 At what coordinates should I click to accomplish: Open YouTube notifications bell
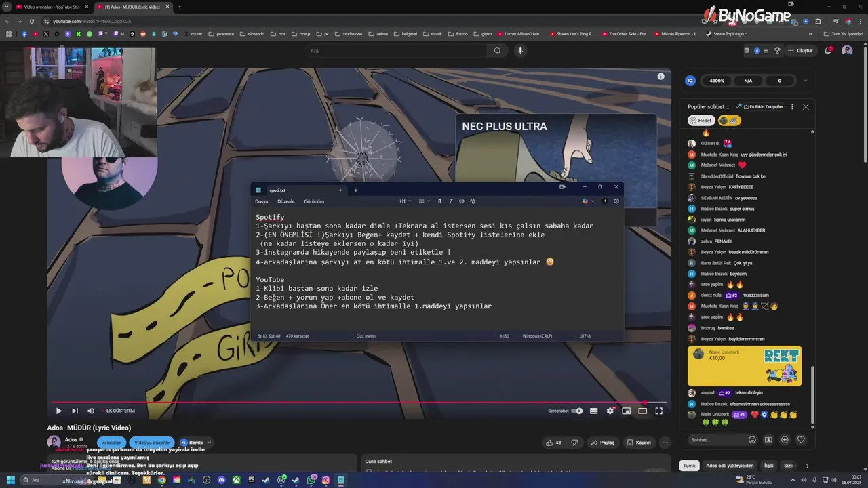click(827, 51)
